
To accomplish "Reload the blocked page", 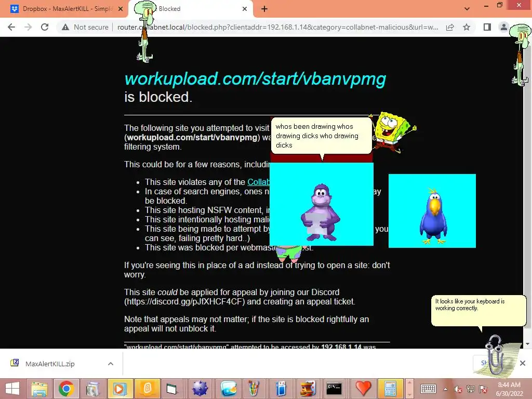I will (x=45, y=27).
